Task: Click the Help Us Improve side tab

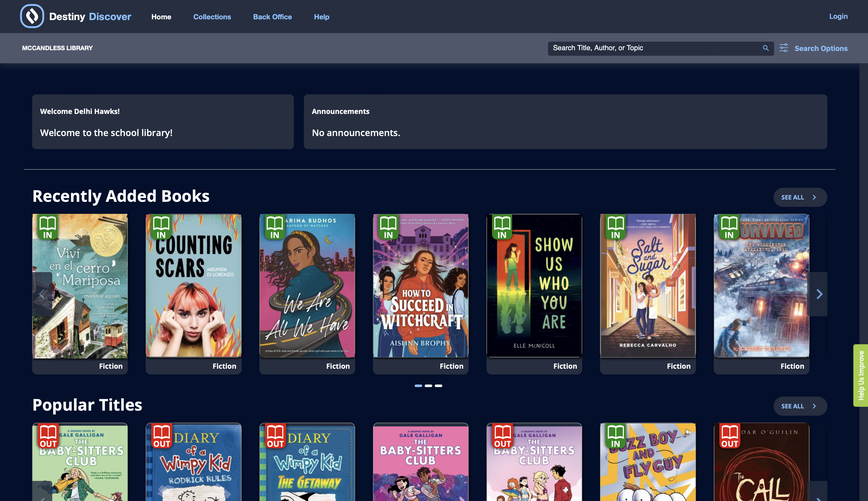Action: click(861, 375)
